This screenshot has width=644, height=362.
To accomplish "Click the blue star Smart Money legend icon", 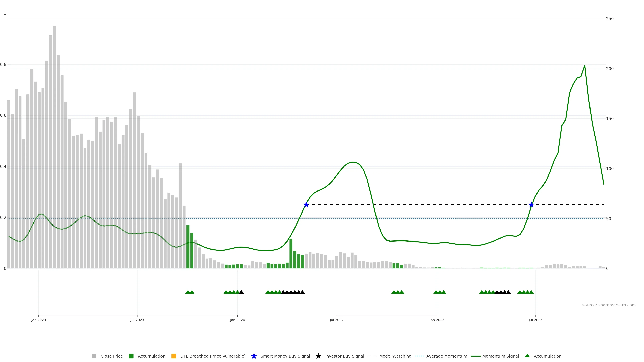I will click(x=254, y=356).
